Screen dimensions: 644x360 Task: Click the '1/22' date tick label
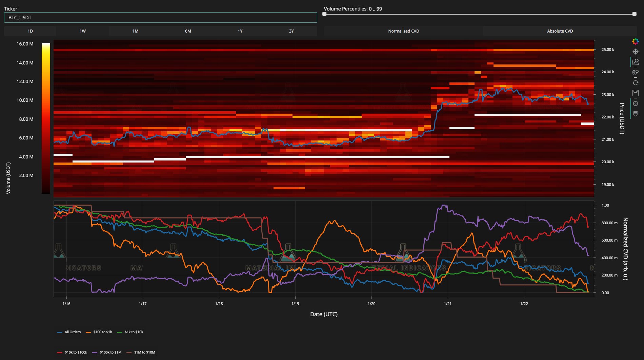(524, 304)
